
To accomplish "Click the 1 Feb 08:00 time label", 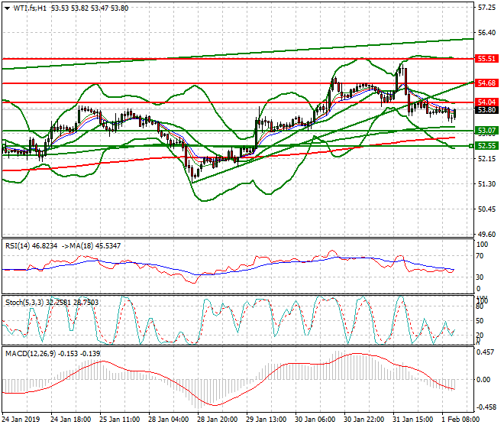I will point(460,420).
